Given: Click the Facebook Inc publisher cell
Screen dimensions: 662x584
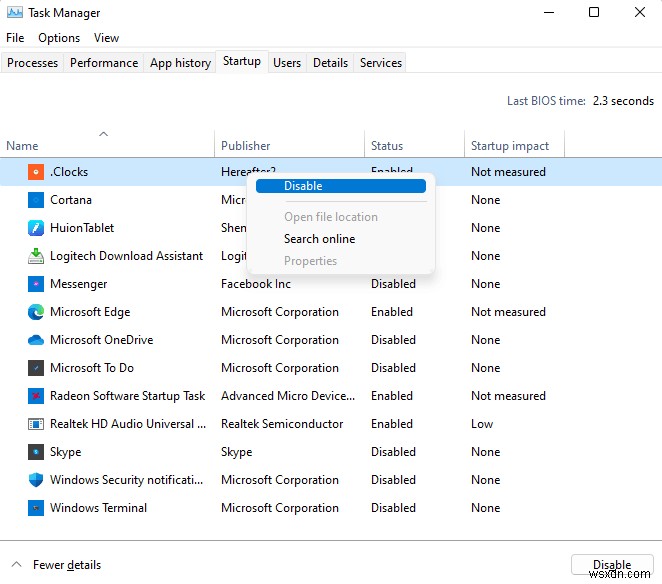Looking at the screenshot, I should point(256,284).
